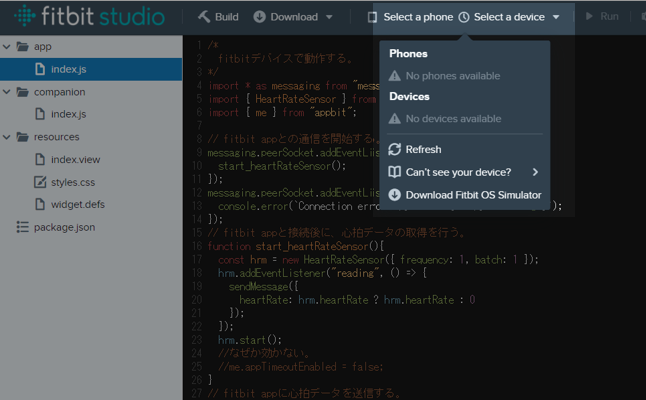646x400 pixels.
Task: Select the companion folder name
Action: [x=59, y=92]
